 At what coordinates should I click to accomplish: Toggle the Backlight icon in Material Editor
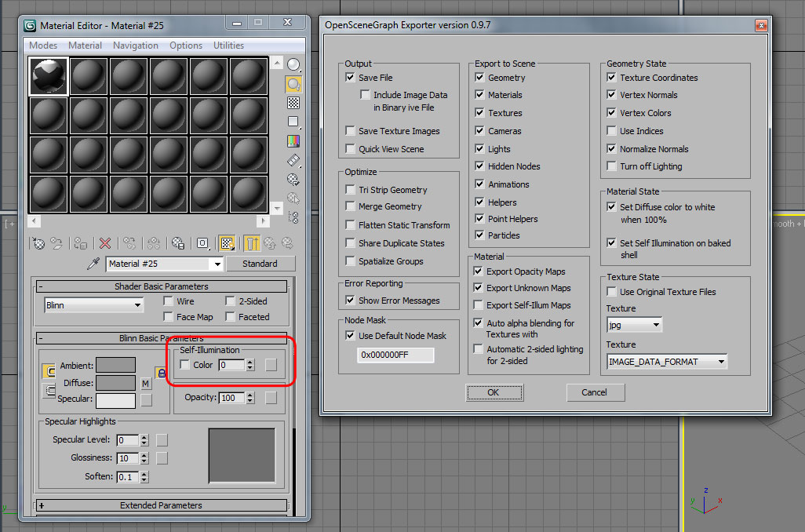[x=293, y=84]
